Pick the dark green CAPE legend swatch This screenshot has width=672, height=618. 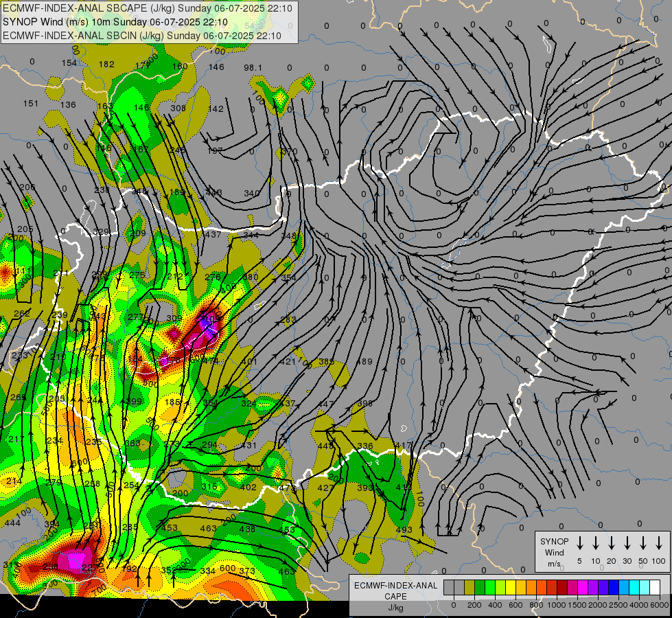(x=480, y=588)
